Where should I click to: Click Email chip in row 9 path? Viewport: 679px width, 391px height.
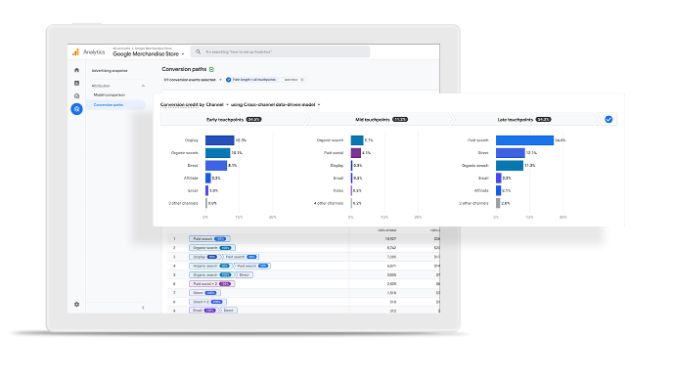tap(203, 310)
